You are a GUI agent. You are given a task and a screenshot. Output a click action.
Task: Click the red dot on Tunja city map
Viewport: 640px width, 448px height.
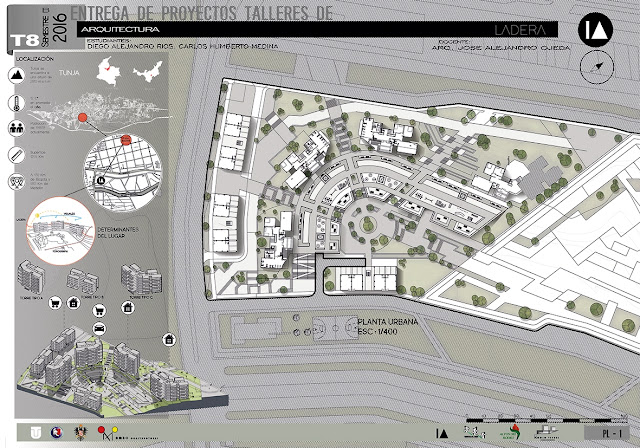[x=83, y=118]
